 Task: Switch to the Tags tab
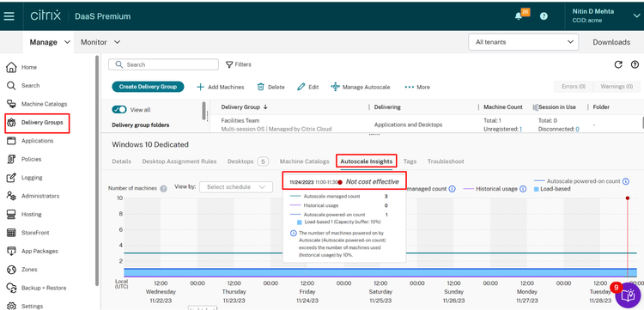pos(410,161)
